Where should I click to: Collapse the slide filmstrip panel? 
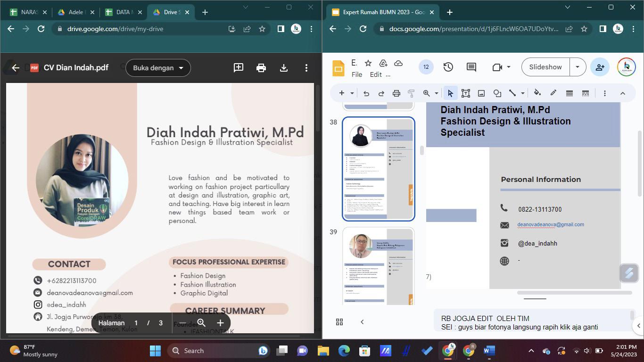coord(362,322)
